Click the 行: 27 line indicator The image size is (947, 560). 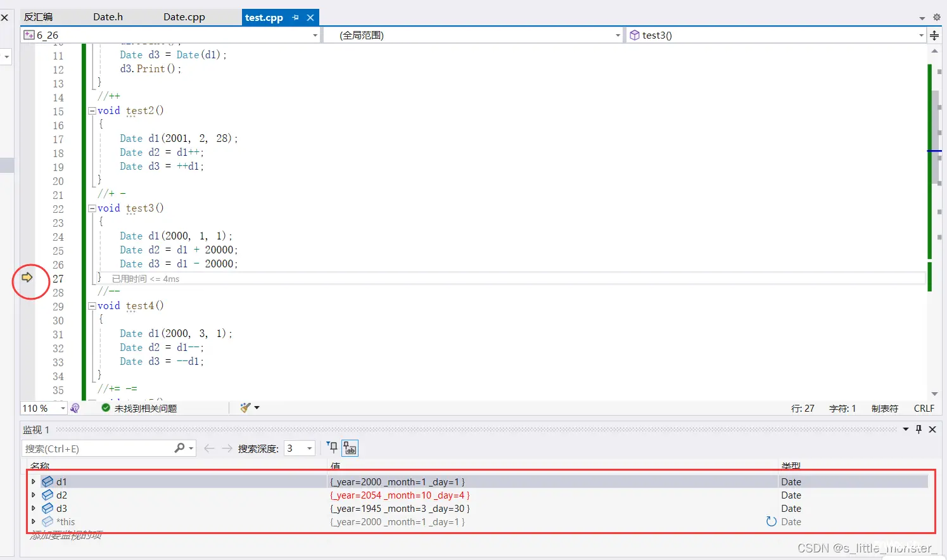pyautogui.click(x=803, y=409)
